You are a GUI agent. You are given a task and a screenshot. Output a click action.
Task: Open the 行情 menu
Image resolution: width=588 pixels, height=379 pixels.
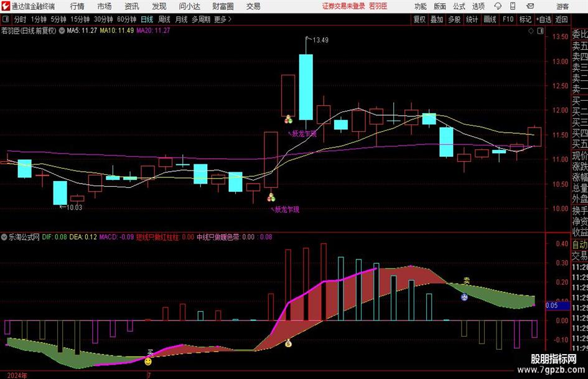77,6
